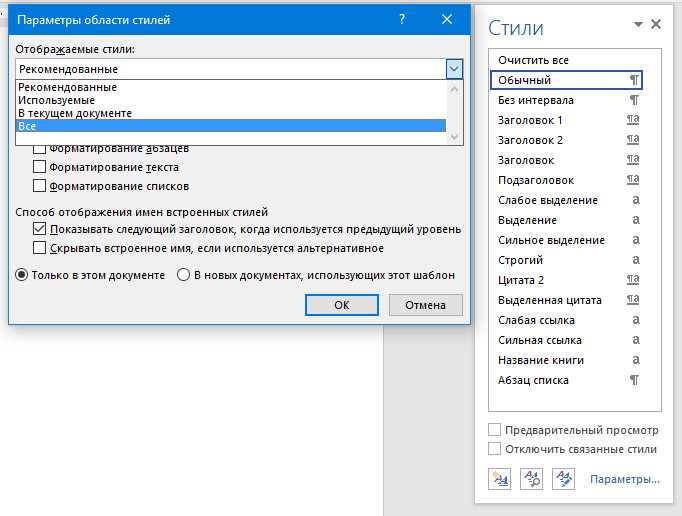Viewport: 682px width, 516px height.
Task: Apply the Подзаголовок style
Action: coord(566,180)
